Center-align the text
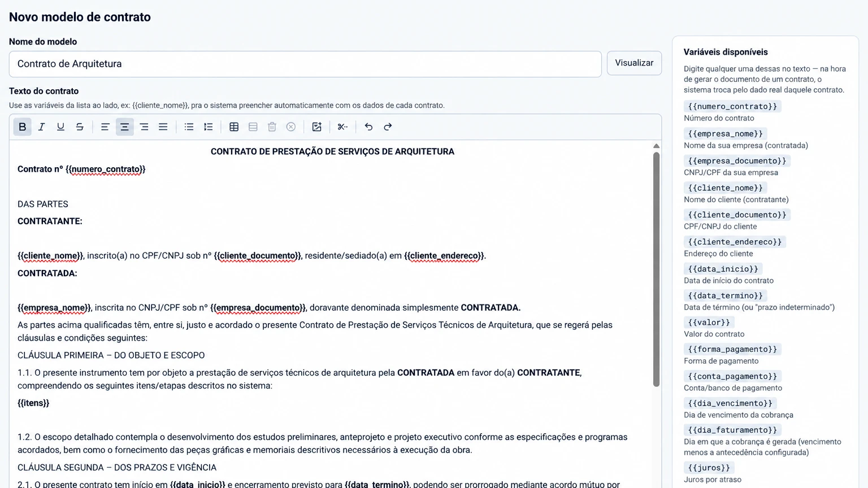 coord(124,127)
